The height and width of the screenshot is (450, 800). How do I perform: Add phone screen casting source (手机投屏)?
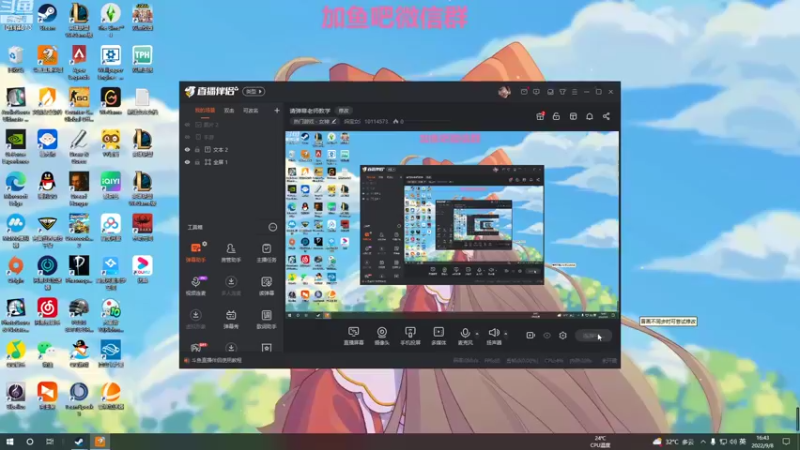tap(410, 336)
